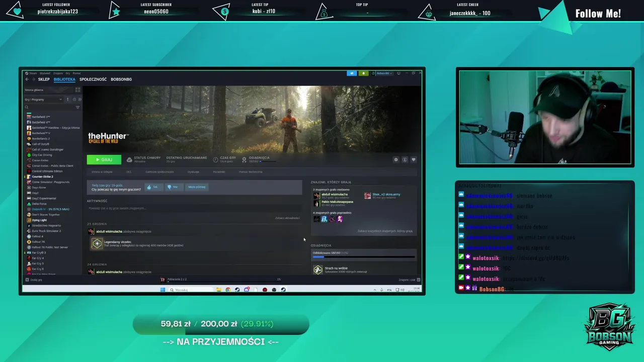Screen dimensions: 644x362
Task: Click the achievements progress bar Odblokowano 18/160
Action: [x=364, y=257]
